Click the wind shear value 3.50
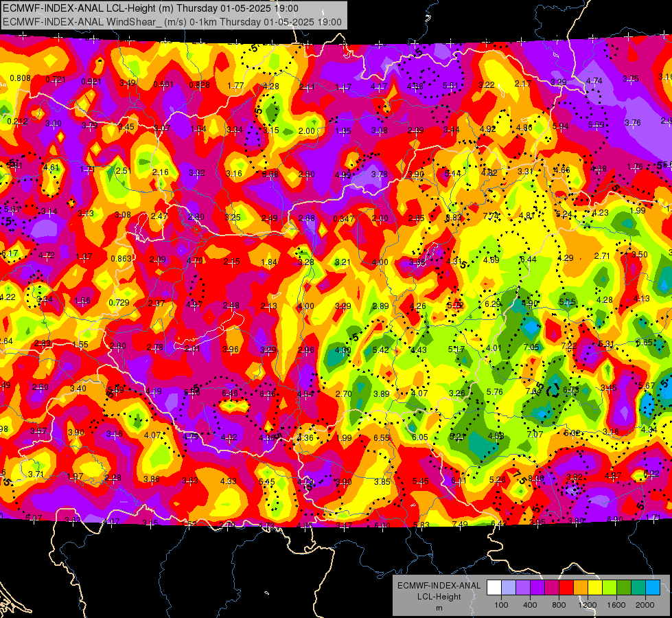Viewport: 672px width, 618px height. tap(640, 254)
